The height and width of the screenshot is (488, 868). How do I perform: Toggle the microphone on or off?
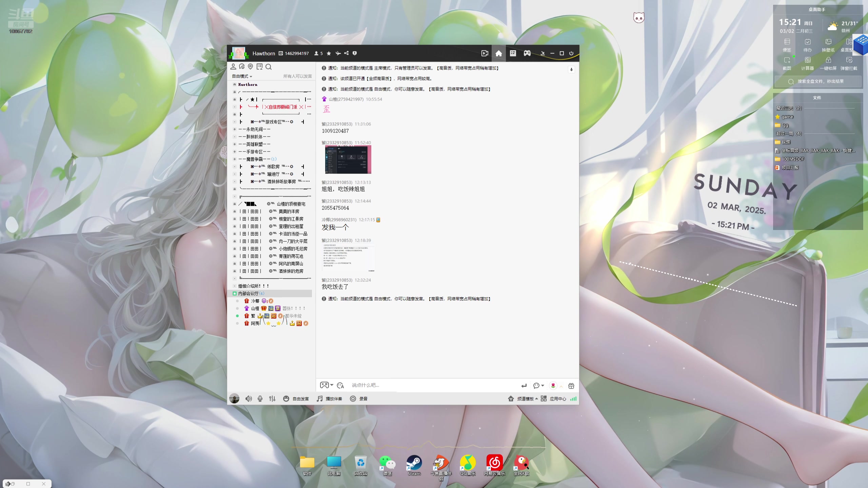coord(260,399)
